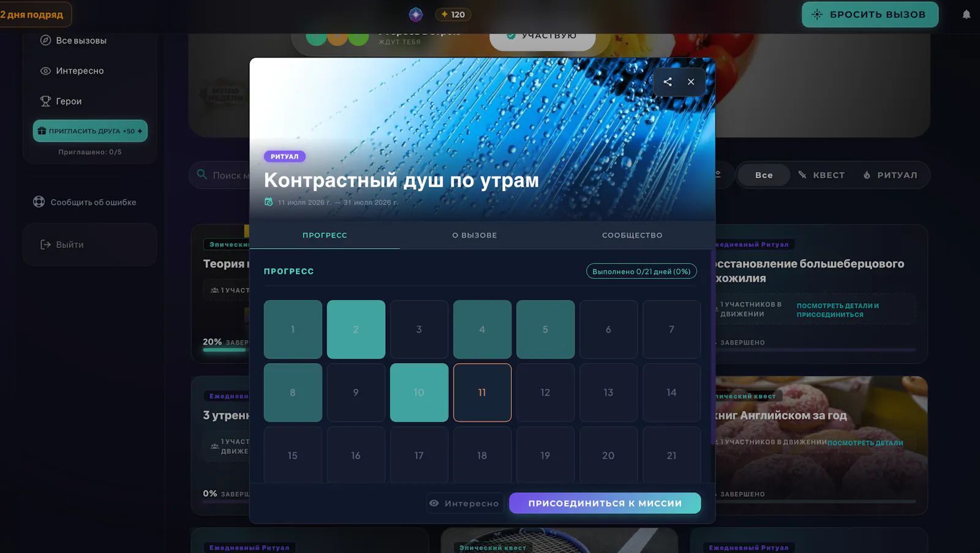Screen dimensions: 980x553
Task: Select day 8 in progress grid
Action: click(293, 393)
